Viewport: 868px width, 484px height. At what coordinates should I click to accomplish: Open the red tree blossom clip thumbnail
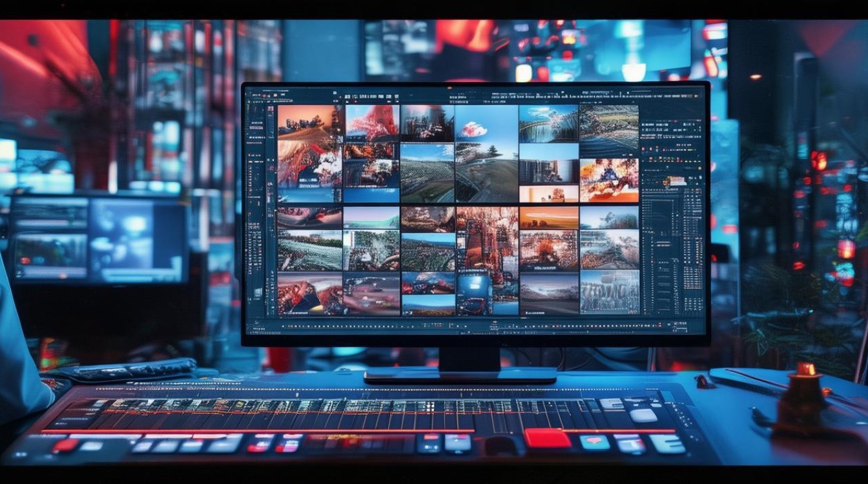pos(372,123)
